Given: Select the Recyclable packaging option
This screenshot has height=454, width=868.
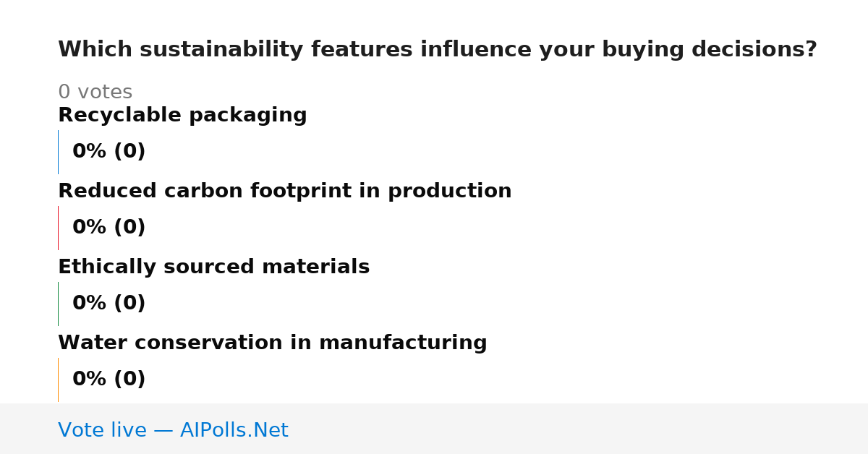Looking at the screenshot, I should [x=182, y=116].
